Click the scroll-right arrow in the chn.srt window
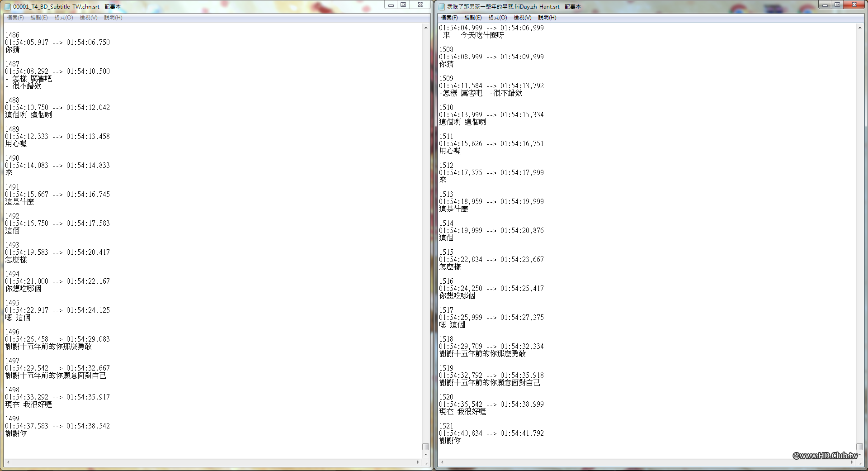Viewport: 868px width, 471px height. [x=418, y=462]
